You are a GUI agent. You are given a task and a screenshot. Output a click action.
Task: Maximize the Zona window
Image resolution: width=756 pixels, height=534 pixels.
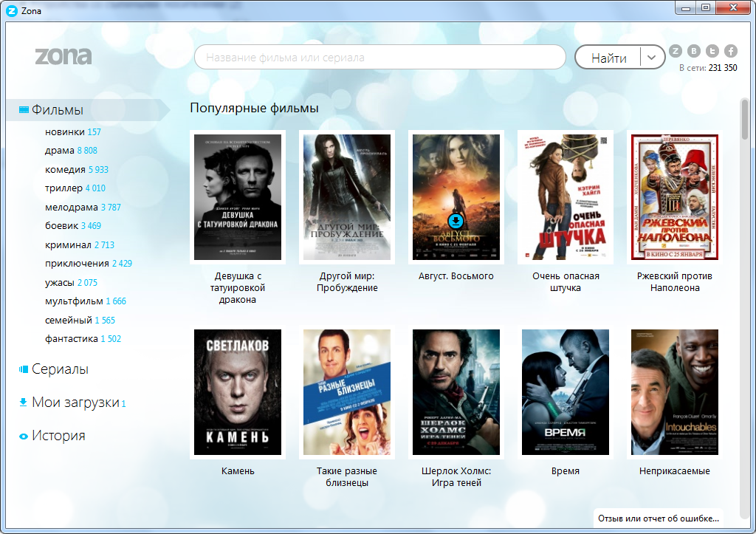click(x=705, y=8)
